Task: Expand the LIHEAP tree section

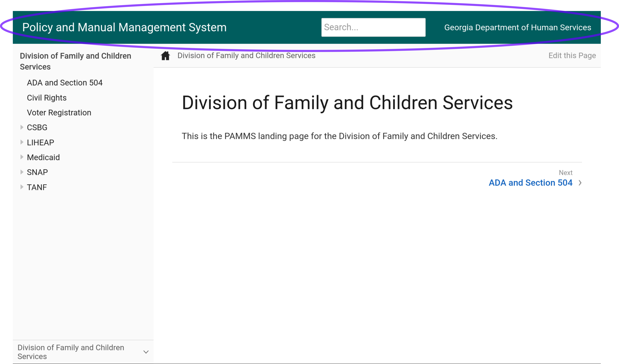Action: (x=22, y=142)
